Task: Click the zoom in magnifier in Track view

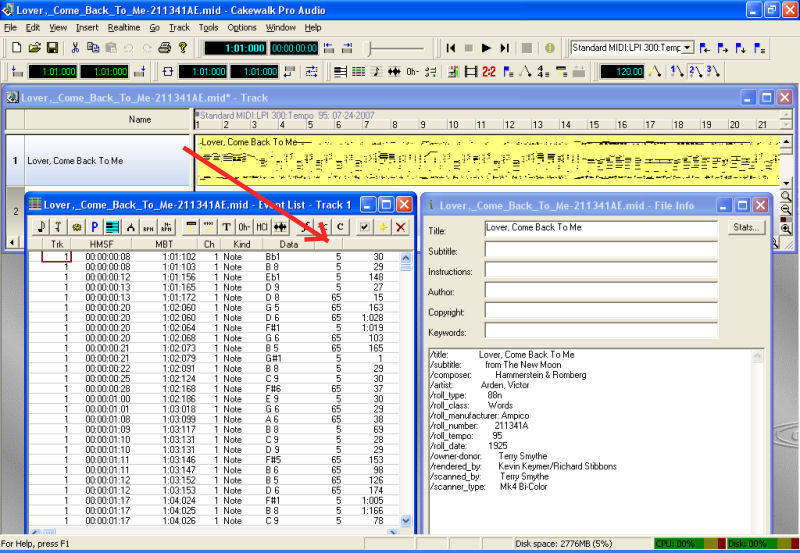Action: [x=786, y=229]
